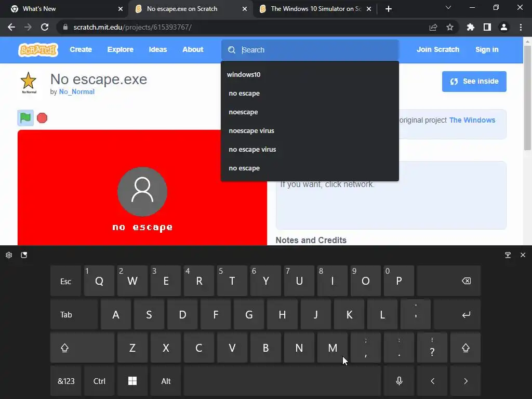Open No_Normal author profile link
Viewport: 532px width, 399px height.
(x=77, y=91)
